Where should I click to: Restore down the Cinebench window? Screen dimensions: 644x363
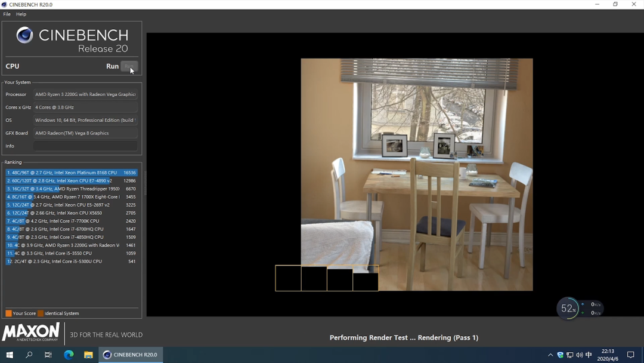pyautogui.click(x=615, y=5)
